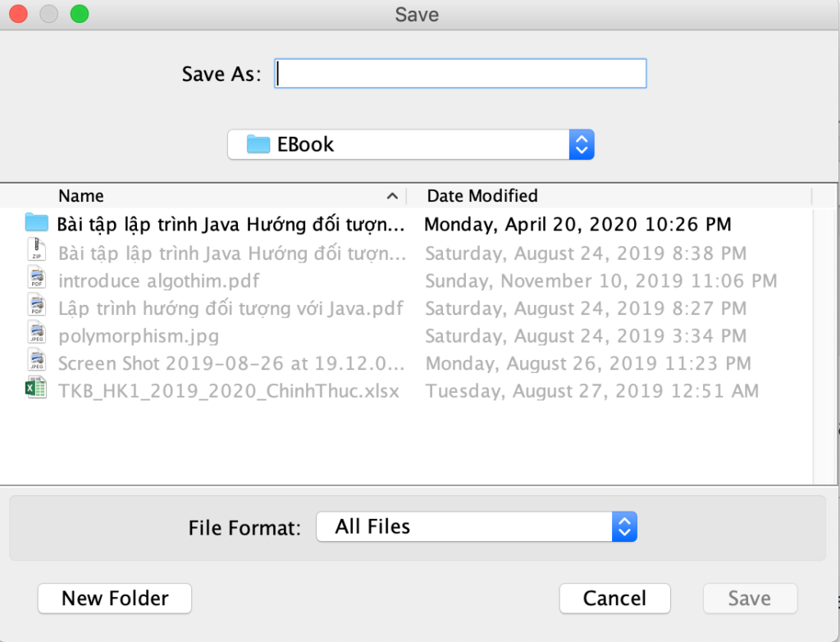
Task: Click the blue folder icon in file list
Action: tap(36, 223)
